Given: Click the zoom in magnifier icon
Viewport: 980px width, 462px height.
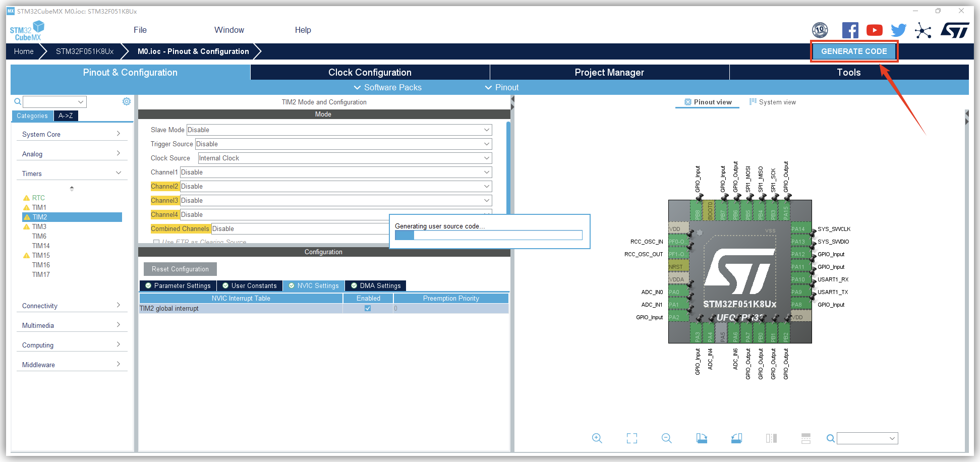Looking at the screenshot, I should click(597, 438).
